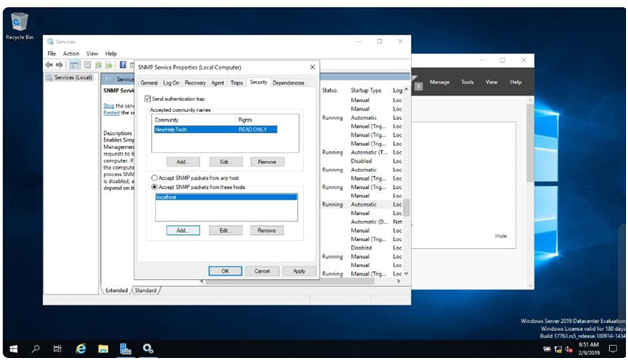The width and height of the screenshot is (628, 360).
Task: Switch to Server Manager taskbar icon
Action: pos(125,349)
